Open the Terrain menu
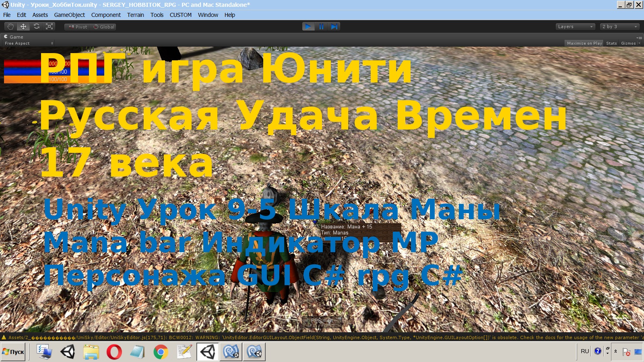Screen dimensions: 644x362 tap(136, 15)
